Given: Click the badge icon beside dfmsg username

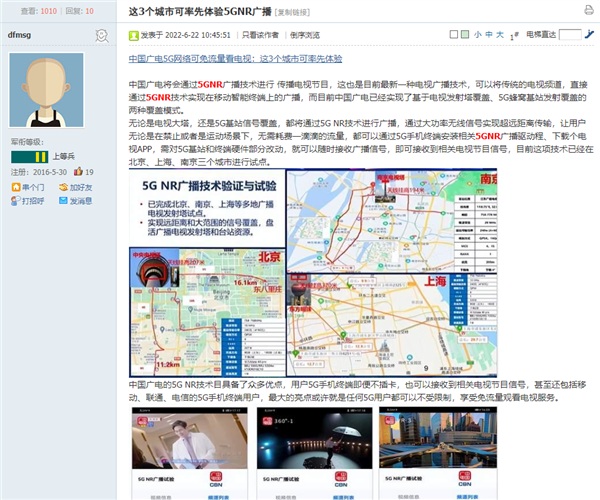Looking at the screenshot, I should (101, 35).
